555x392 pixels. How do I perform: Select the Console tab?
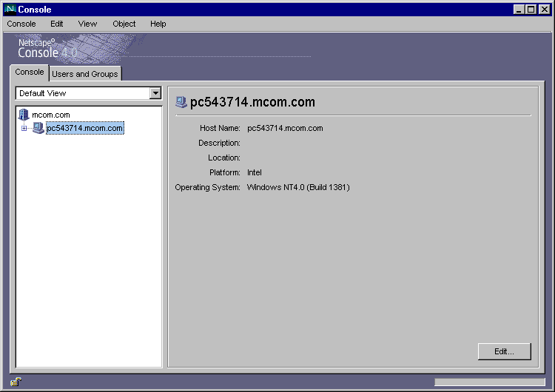30,72
